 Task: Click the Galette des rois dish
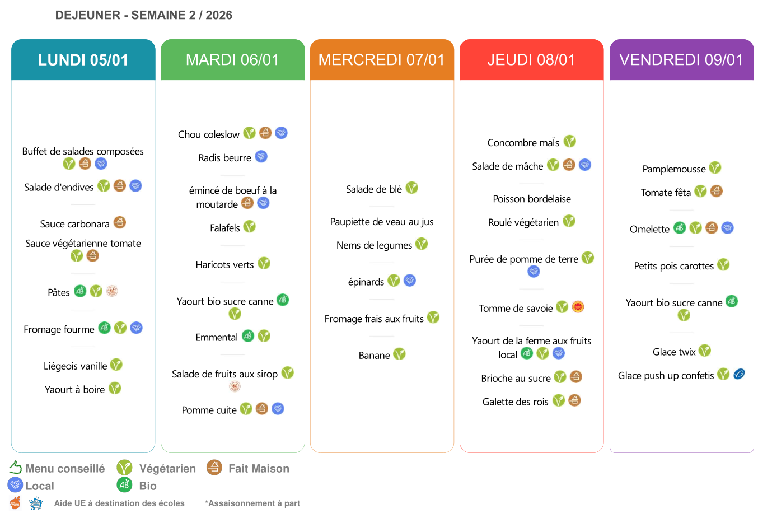[x=515, y=402]
